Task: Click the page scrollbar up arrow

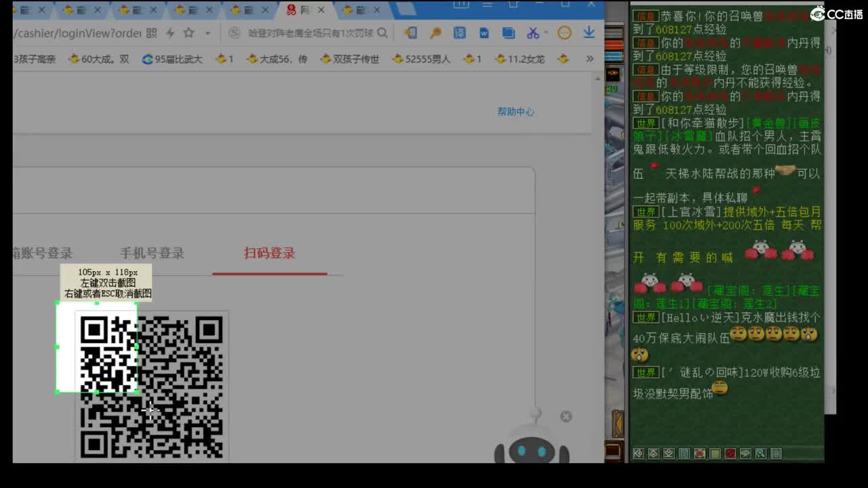Action: pos(597,79)
